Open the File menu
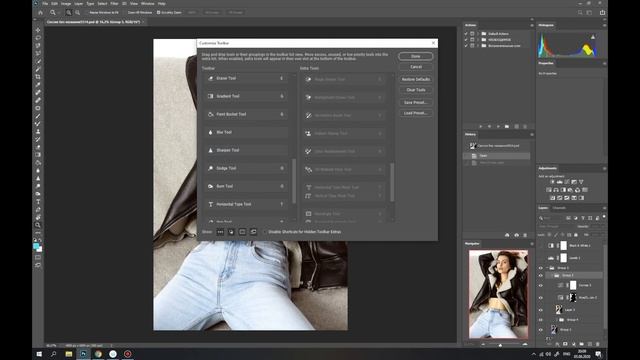Screen dimensions: 640x360 click(x=45, y=4)
